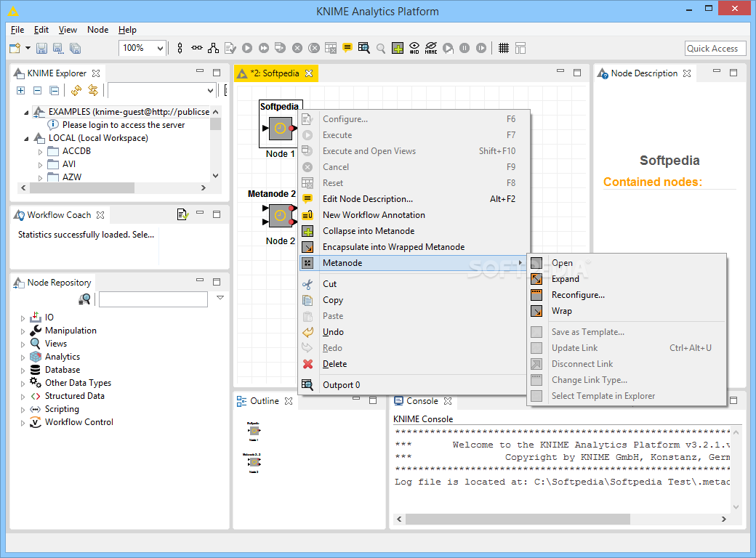The width and height of the screenshot is (756, 558).
Task: Click the Save As toolbar icon
Action: point(58,48)
